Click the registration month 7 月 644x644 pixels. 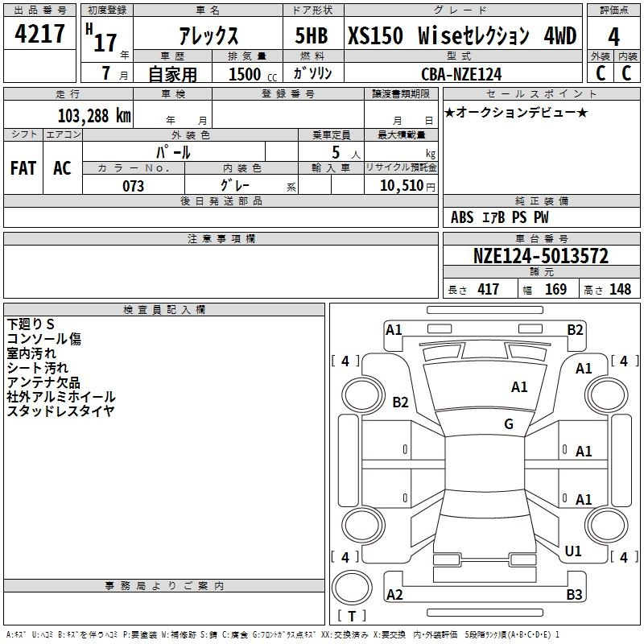tap(114, 73)
